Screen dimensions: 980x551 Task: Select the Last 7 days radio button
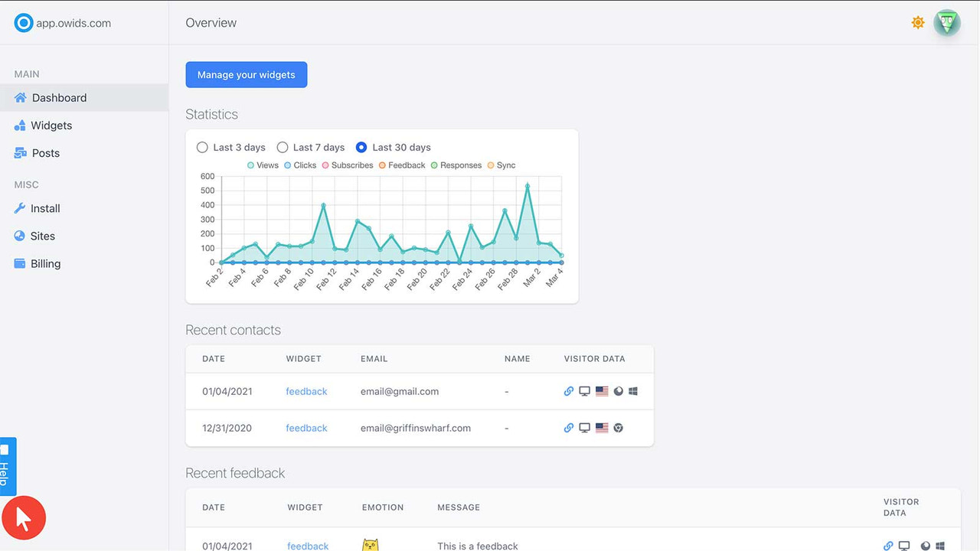pos(283,147)
